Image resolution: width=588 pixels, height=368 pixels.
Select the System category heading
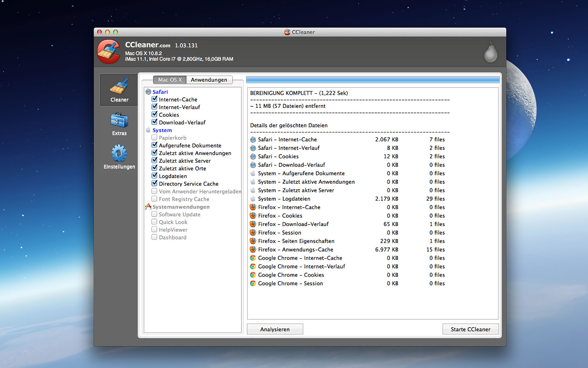[162, 130]
